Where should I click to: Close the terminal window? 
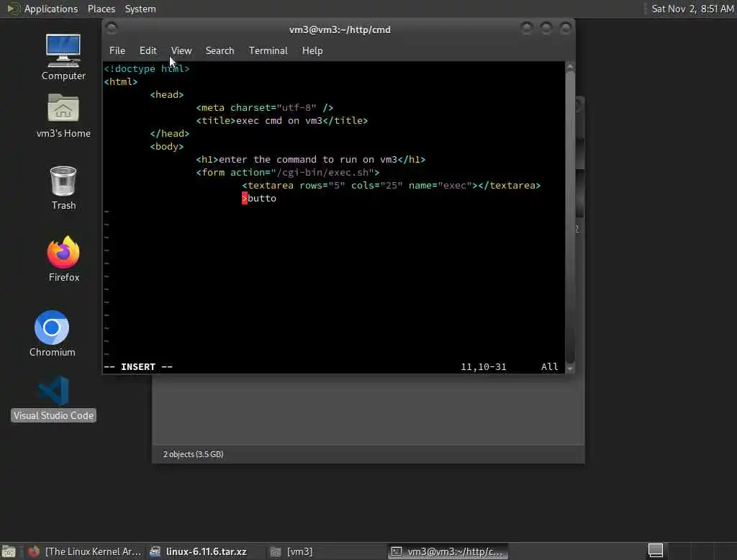click(565, 29)
